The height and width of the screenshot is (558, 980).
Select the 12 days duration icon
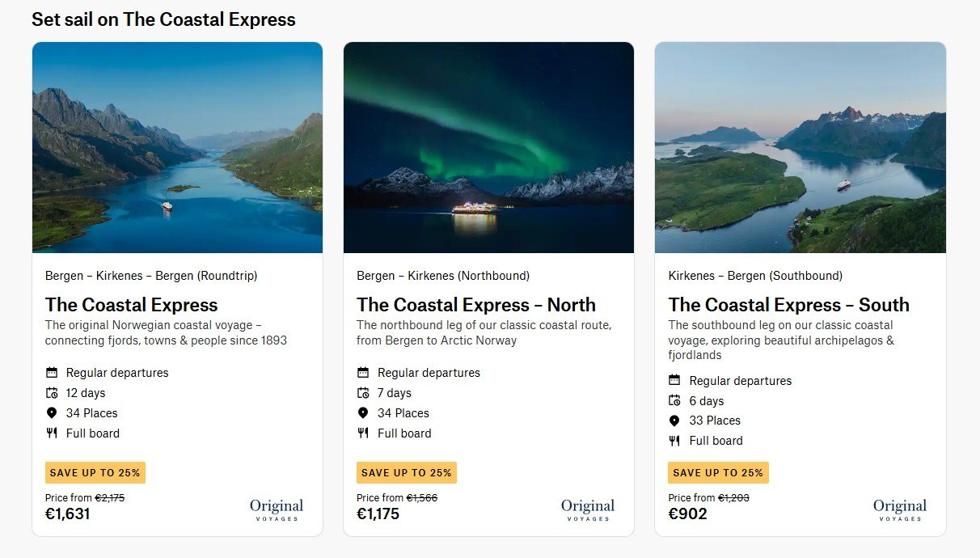pos(50,393)
